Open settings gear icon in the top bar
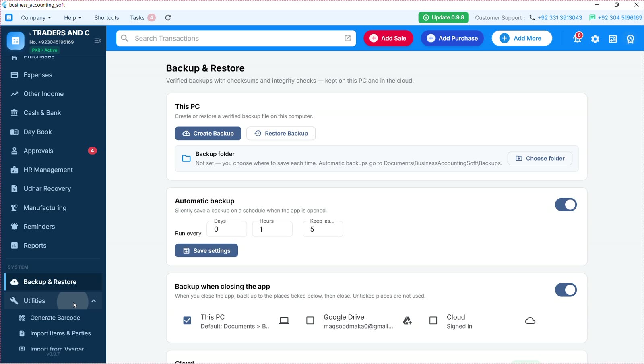The image size is (644, 364). pos(595,39)
